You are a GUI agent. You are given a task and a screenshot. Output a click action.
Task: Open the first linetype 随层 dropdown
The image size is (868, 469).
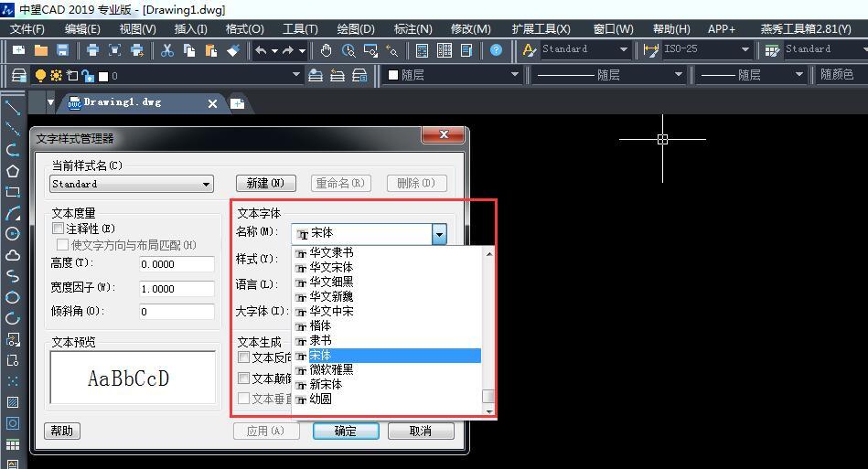[x=678, y=75]
